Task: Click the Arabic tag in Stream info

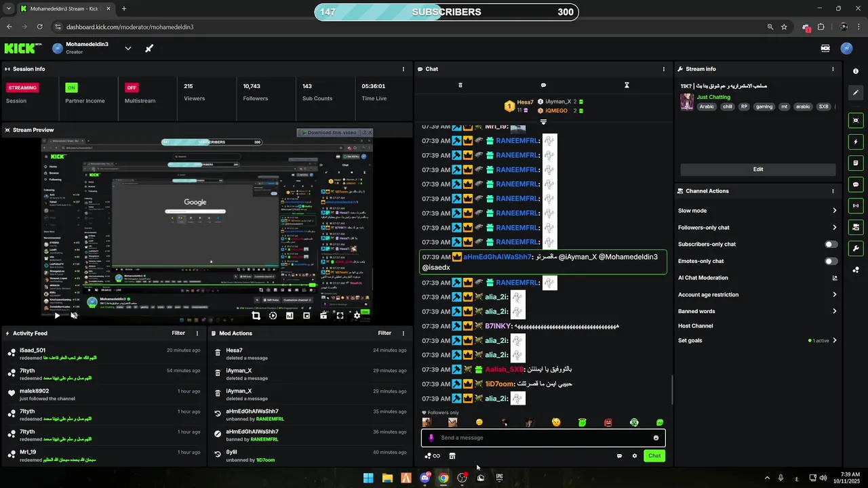Action: 707,107
